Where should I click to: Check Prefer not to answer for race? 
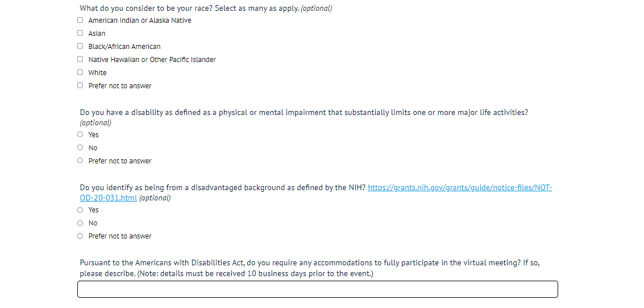80,86
